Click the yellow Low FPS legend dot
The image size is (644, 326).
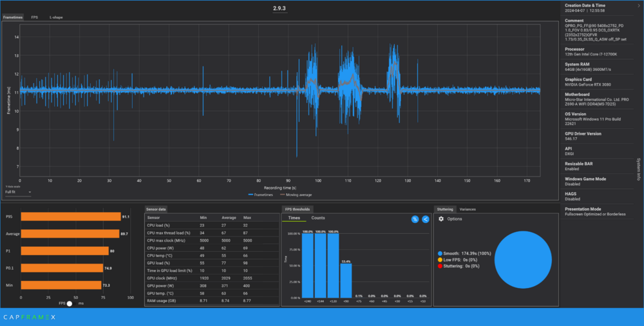pos(440,260)
